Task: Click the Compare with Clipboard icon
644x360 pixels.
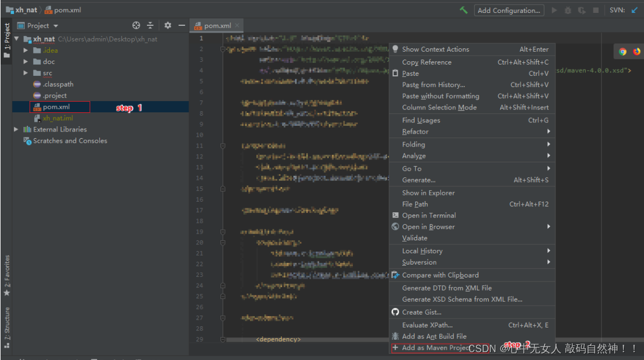Action: (395, 275)
